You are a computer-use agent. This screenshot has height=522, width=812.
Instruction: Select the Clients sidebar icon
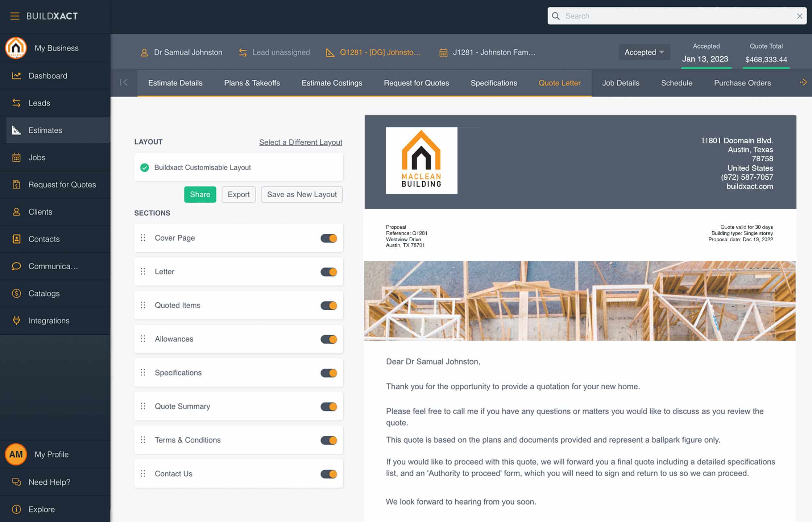17,212
